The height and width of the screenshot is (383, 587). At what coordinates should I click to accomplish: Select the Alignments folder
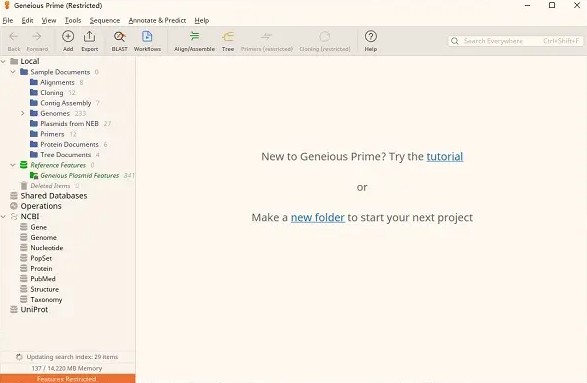click(57, 82)
